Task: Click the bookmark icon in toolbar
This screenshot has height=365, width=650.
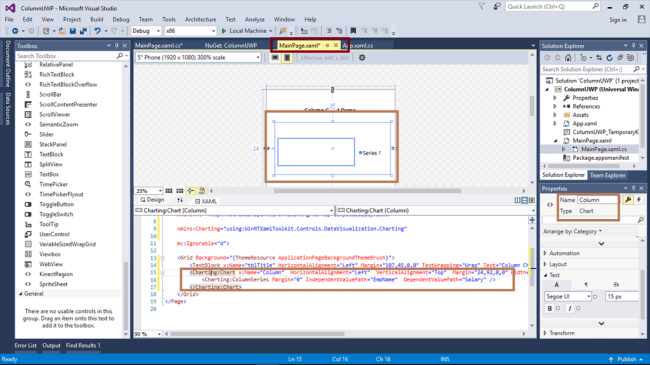Action: click(x=353, y=31)
